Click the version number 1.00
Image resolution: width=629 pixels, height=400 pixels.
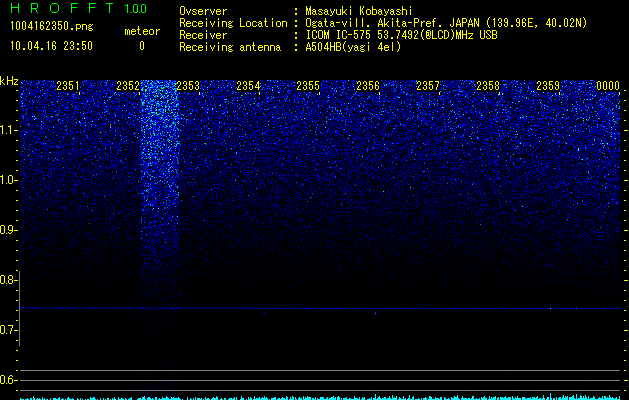tap(136, 9)
